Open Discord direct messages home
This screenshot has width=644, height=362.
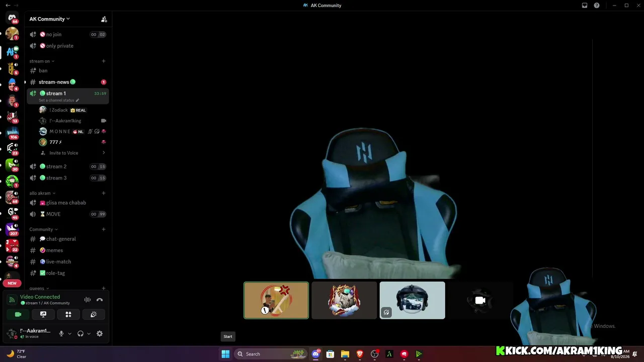coord(12,17)
